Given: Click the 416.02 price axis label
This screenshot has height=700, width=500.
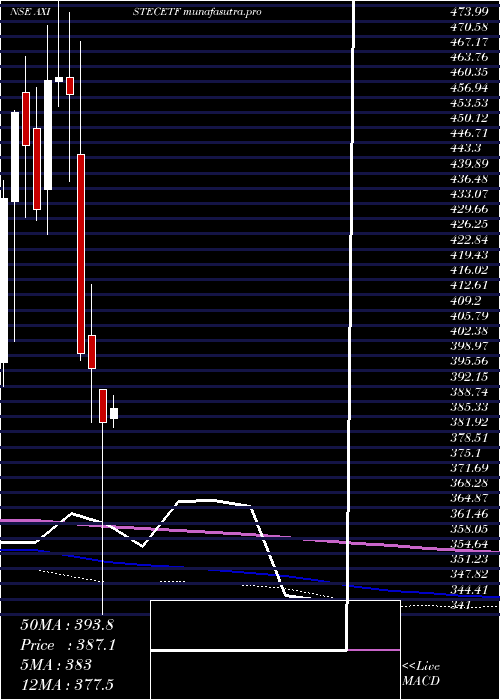Looking at the screenshot, I should (x=468, y=270).
